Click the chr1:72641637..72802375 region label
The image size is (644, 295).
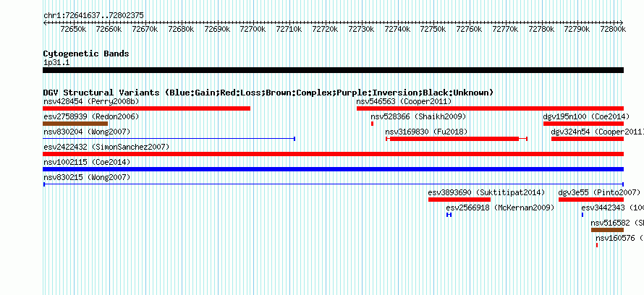pyautogui.click(x=93, y=16)
